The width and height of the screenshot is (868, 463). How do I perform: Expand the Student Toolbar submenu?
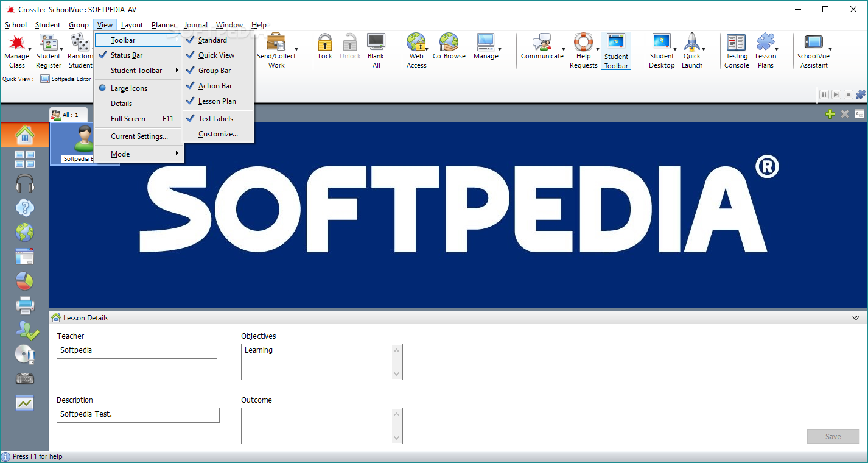139,71
